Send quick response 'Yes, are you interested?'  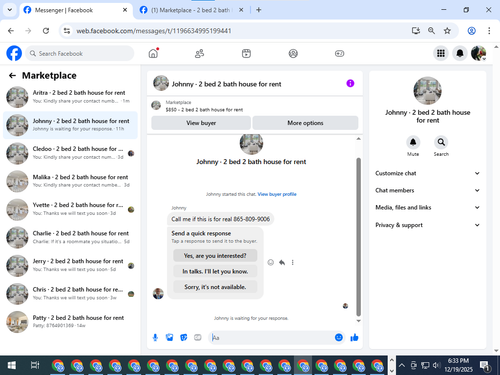(x=215, y=256)
